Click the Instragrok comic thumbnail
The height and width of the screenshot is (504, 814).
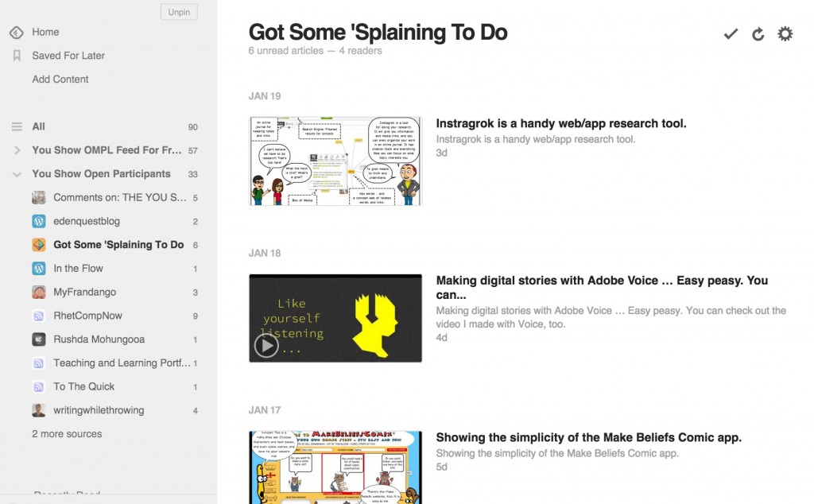tap(335, 161)
